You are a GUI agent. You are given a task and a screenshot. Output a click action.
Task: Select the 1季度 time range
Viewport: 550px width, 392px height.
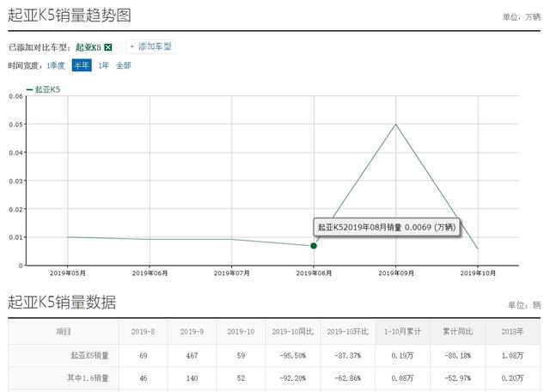point(56,65)
